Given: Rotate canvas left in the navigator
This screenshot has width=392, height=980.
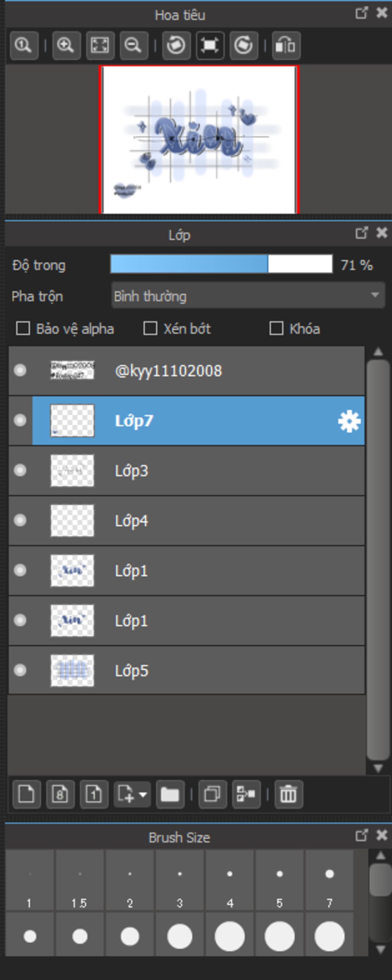Looking at the screenshot, I should 176,46.
